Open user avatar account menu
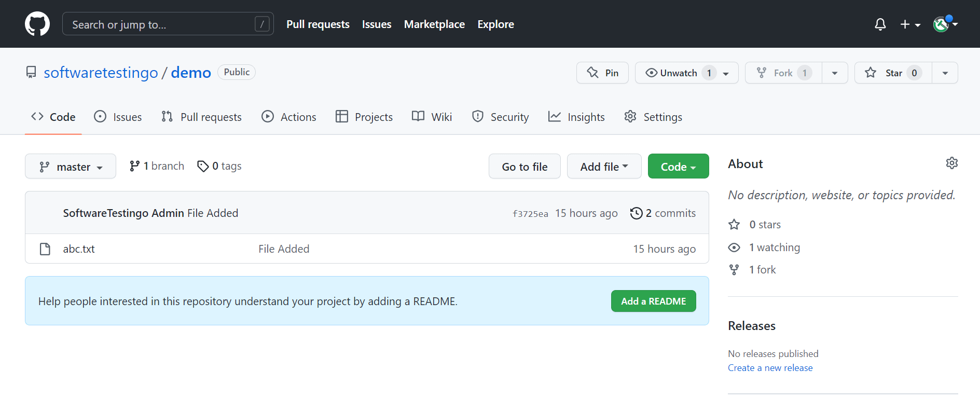The width and height of the screenshot is (980, 412). pyautogui.click(x=945, y=24)
